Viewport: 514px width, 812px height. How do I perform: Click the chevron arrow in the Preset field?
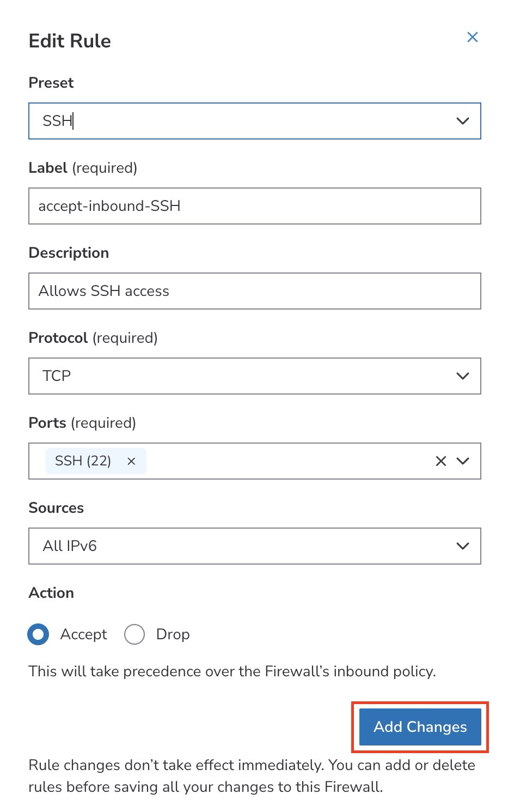point(462,121)
